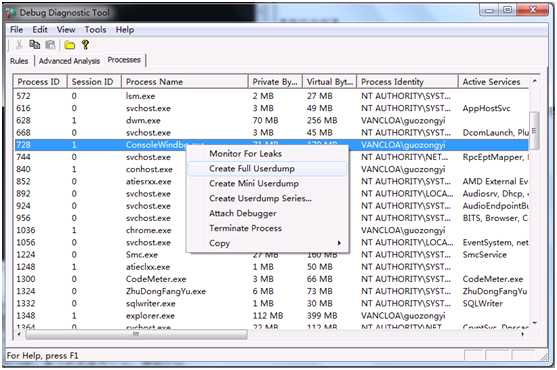Sort by Active Services column header

(x=493, y=82)
